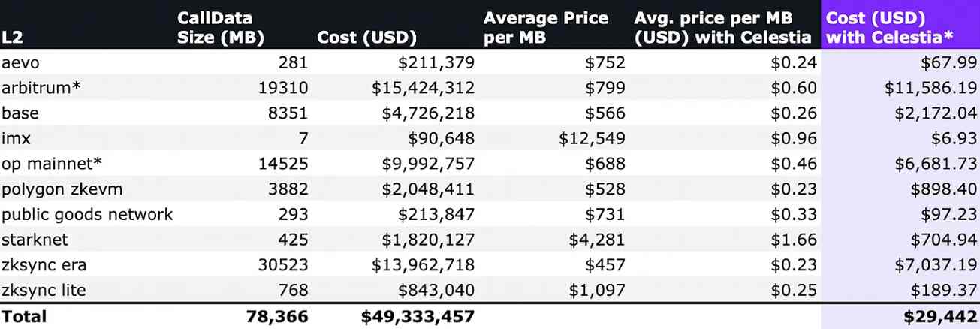Select base cost cell $4,726,218
This screenshot has width=980, height=329.
(x=423, y=113)
